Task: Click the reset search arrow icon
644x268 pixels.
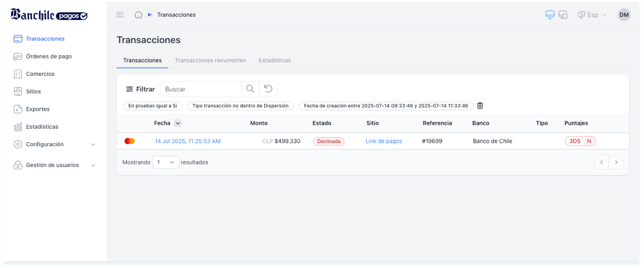Action: [x=268, y=89]
